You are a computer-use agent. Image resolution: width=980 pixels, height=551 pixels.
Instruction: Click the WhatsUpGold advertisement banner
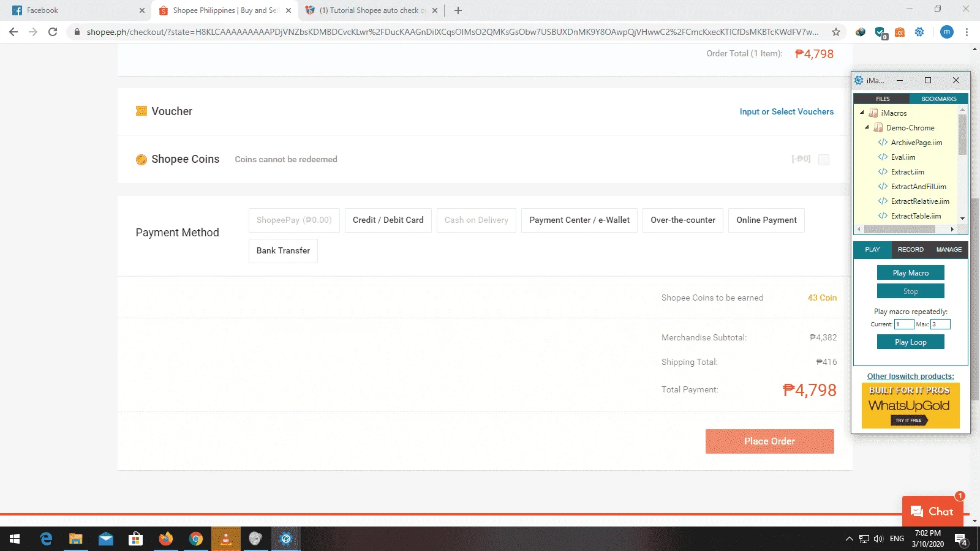pos(911,405)
